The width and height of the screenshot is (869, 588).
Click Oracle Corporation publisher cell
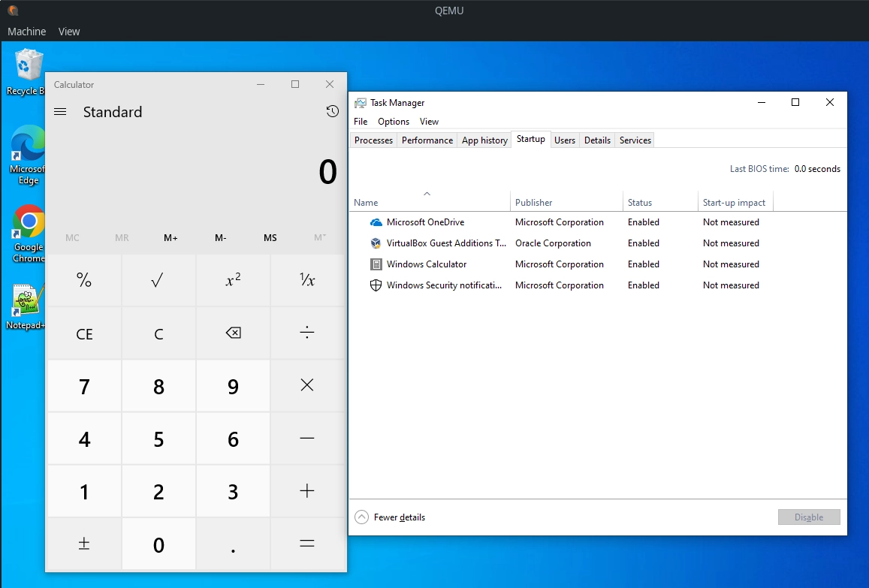pos(553,243)
